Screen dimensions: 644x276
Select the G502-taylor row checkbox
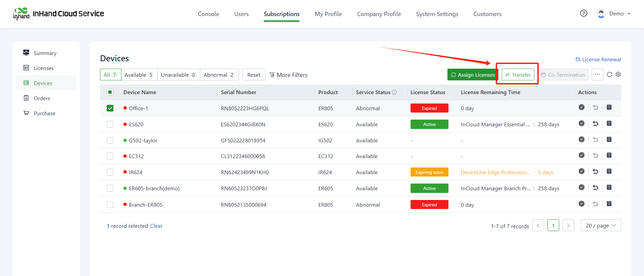point(110,140)
